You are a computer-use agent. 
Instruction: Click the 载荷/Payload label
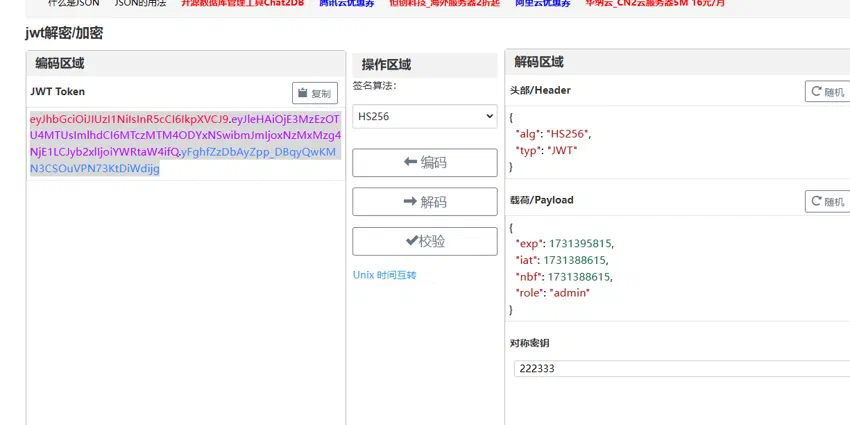[542, 200]
